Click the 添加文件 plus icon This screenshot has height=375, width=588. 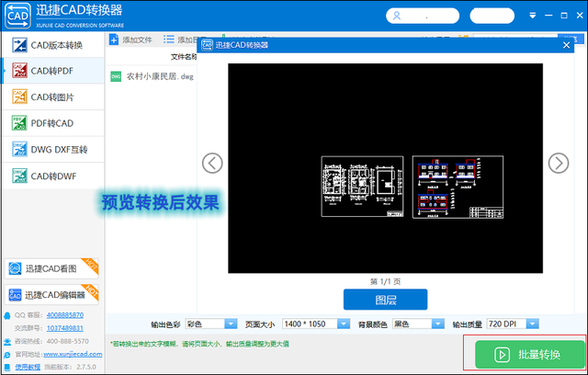114,40
